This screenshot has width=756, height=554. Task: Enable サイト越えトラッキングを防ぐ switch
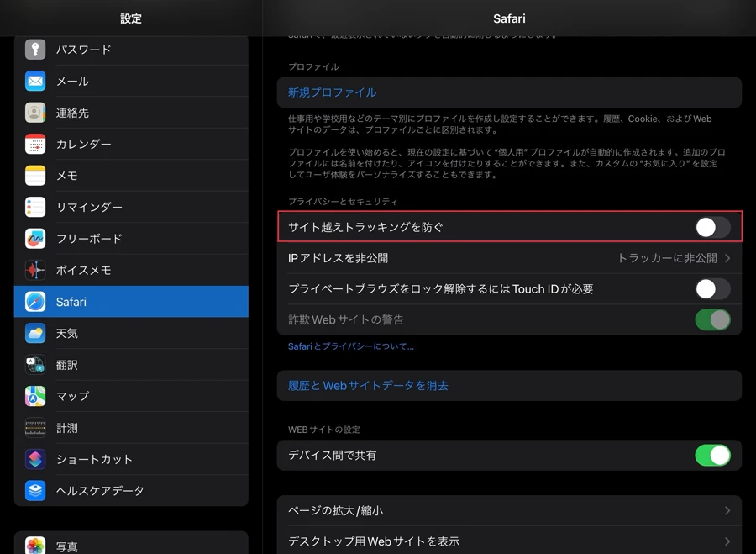[x=712, y=227]
